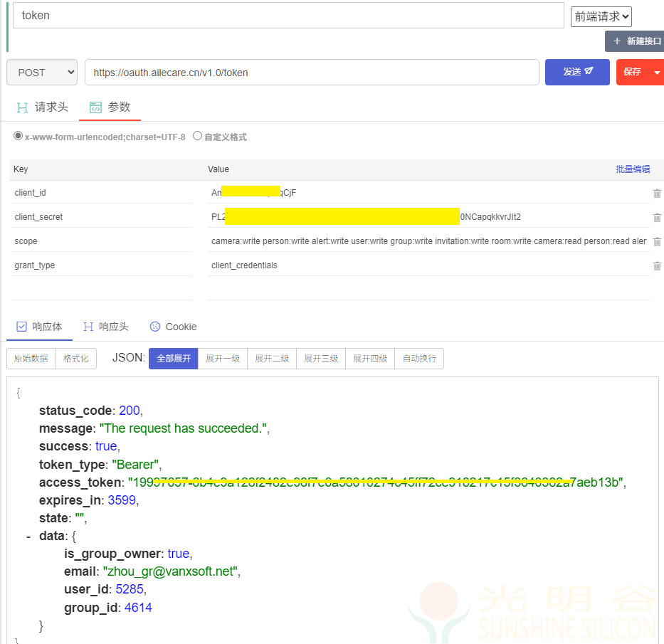
Task: Delete the client_id parameter using its trash icon
Action: click(x=656, y=193)
